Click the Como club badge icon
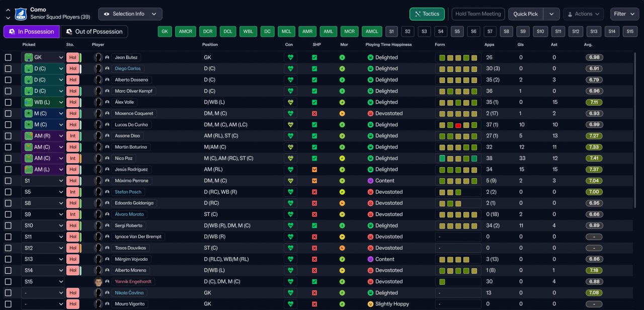This screenshot has height=310, width=644. pyautogui.click(x=21, y=14)
